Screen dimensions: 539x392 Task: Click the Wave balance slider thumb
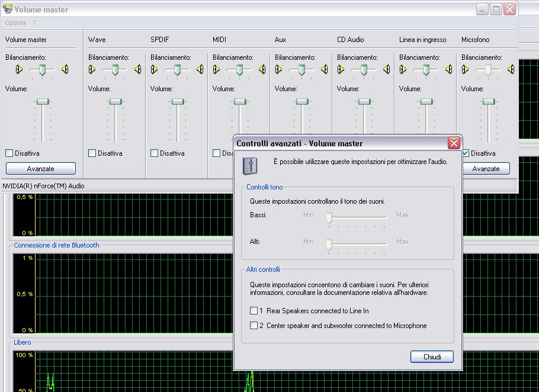pos(115,69)
